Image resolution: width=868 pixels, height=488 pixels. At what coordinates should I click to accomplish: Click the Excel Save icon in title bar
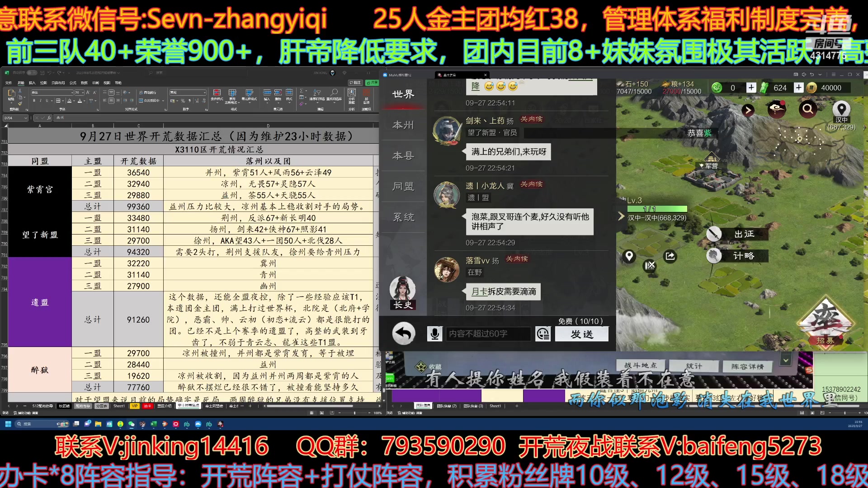point(42,73)
